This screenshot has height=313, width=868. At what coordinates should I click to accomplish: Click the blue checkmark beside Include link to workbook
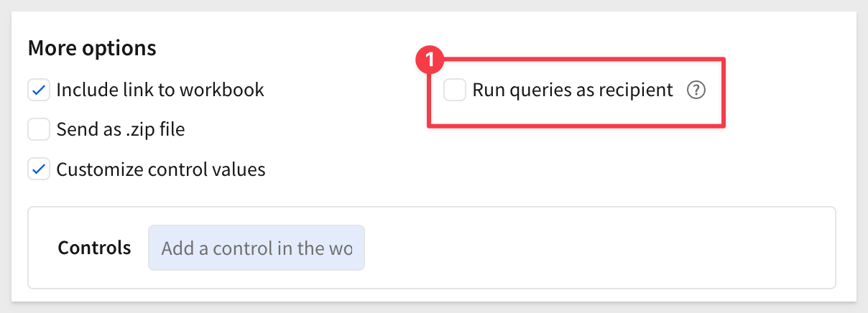39,90
